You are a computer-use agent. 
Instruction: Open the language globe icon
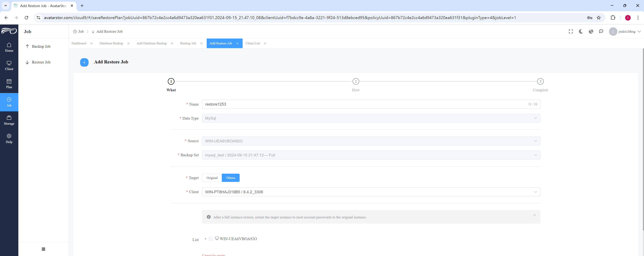(591, 31)
